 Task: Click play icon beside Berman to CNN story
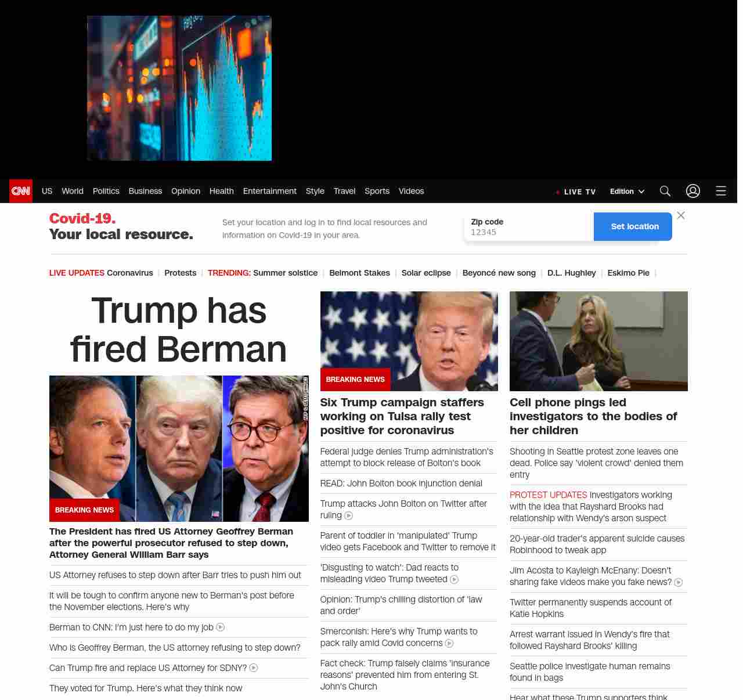coord(221,627)
